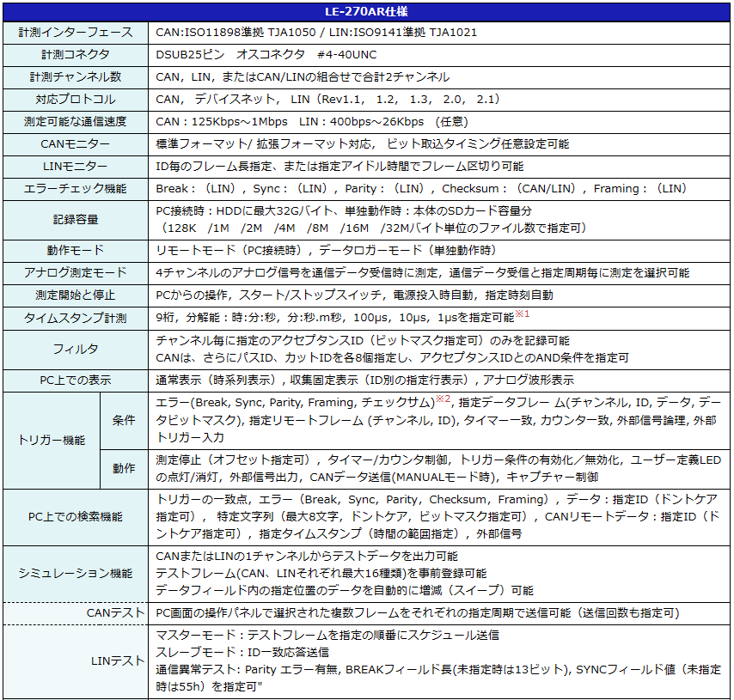Select the フィルタ row label

(76, 349)
